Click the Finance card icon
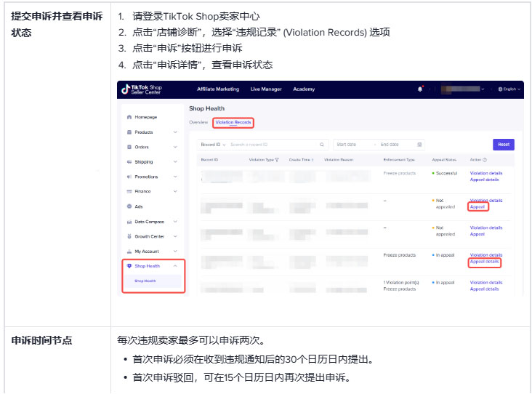532x394 pixels. pos(129,191)
